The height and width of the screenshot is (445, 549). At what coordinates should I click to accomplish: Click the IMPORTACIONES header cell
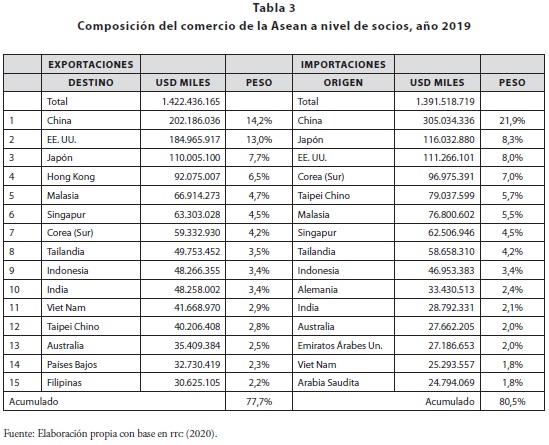point(343,64)
